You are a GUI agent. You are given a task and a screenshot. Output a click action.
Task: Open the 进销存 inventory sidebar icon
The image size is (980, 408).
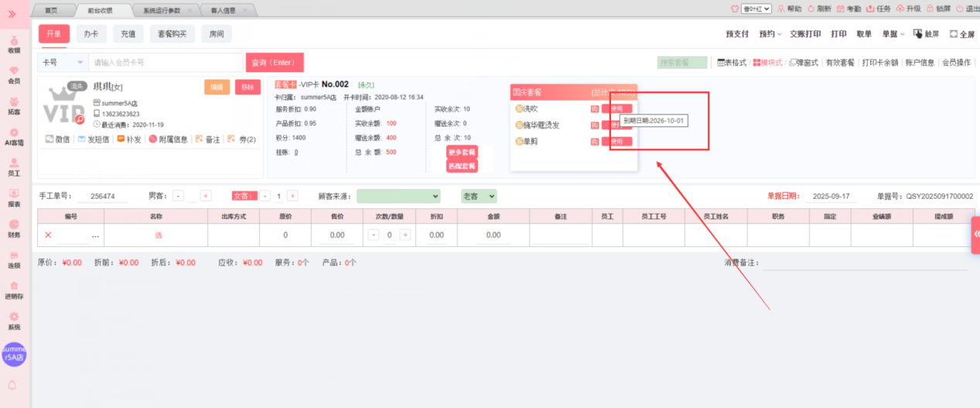coord(14,290)
